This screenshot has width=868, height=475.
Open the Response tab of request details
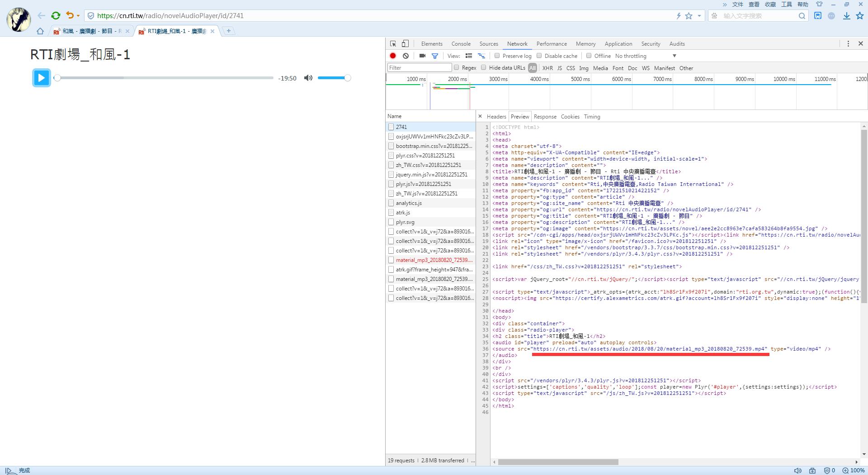tap(545, 117)
